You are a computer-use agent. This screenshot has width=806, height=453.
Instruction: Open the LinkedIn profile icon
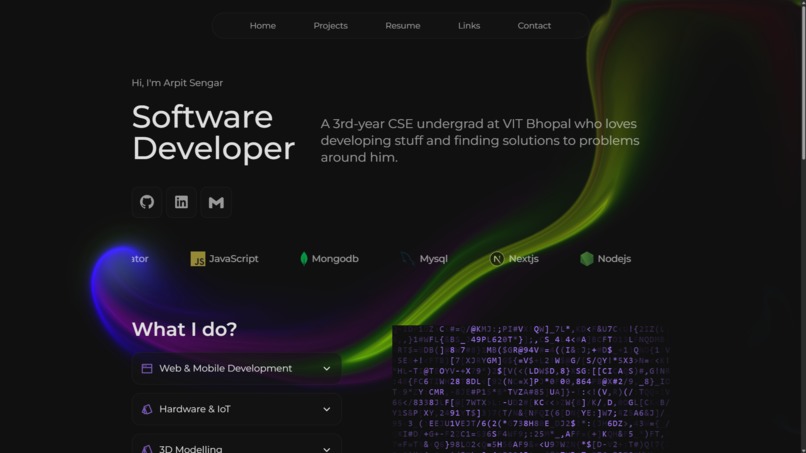click(x=181, y=202)
